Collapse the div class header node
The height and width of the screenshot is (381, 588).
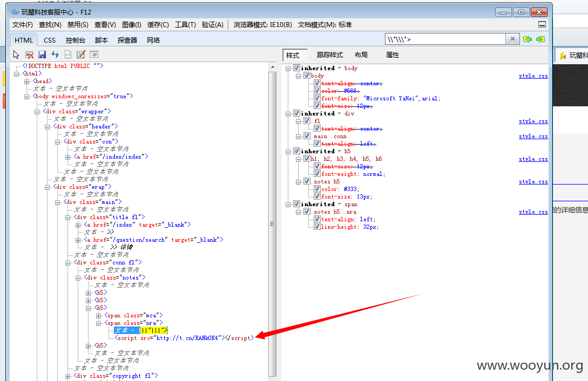(x=48, y=127)
